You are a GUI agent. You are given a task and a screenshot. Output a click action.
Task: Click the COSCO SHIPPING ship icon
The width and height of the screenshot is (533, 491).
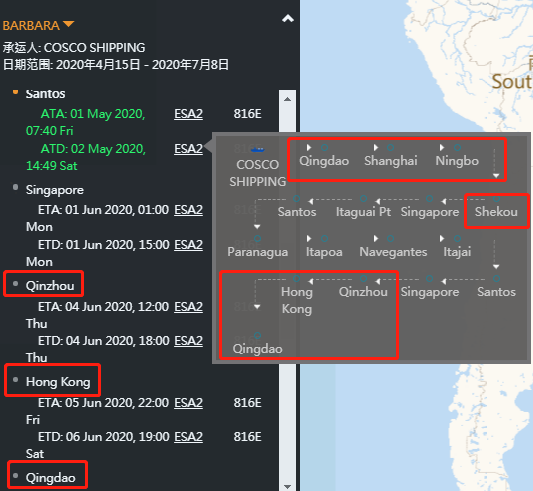(257, 149)
